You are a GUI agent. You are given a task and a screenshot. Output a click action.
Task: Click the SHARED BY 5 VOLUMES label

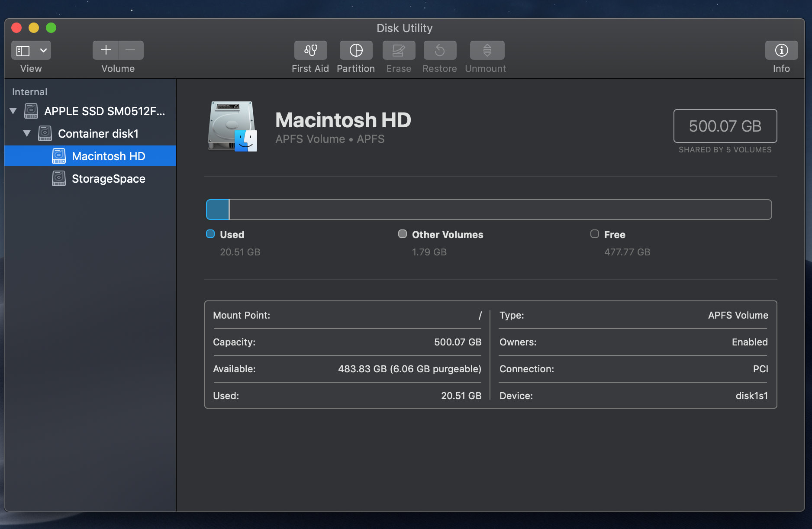pyautogui.click(x=725, y=150)
